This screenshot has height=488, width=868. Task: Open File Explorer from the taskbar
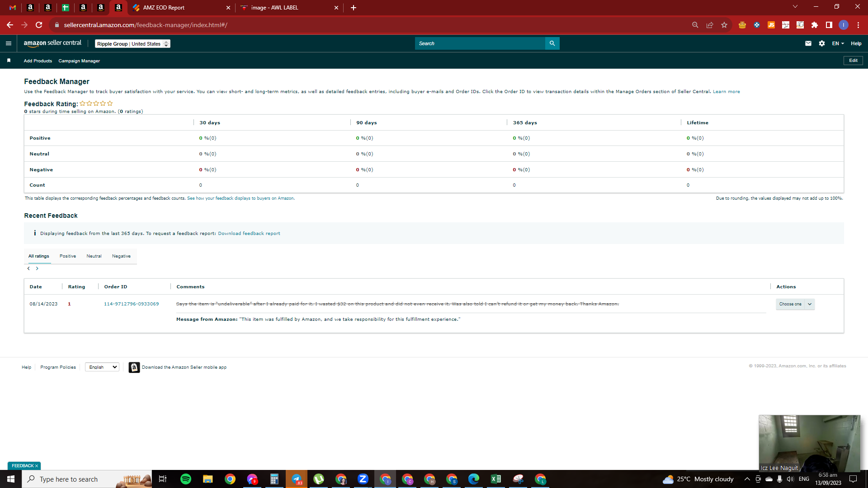point(208,479)
